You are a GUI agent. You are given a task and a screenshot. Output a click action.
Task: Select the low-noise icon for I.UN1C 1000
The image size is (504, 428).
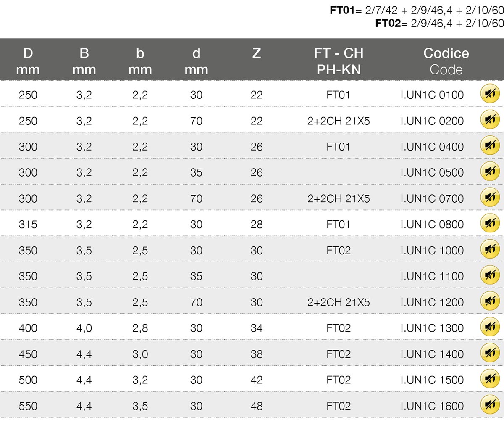tap(490, 250)
